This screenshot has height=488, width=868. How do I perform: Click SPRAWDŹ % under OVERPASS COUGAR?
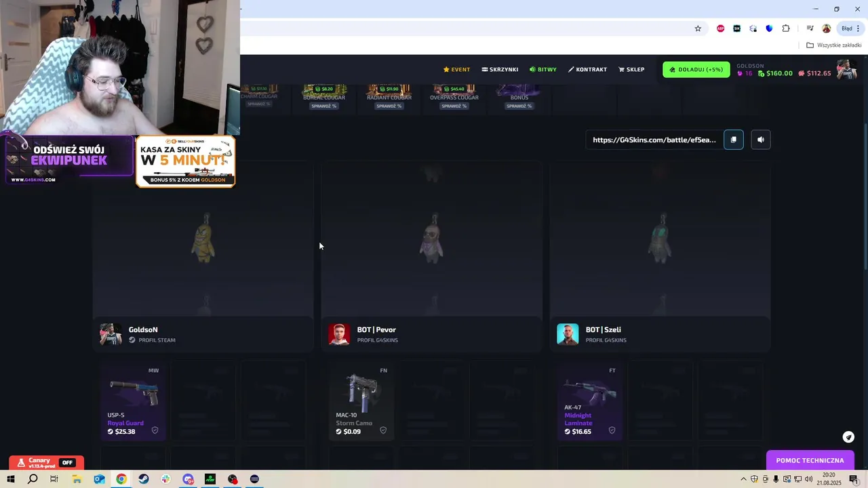coord(454,106)
